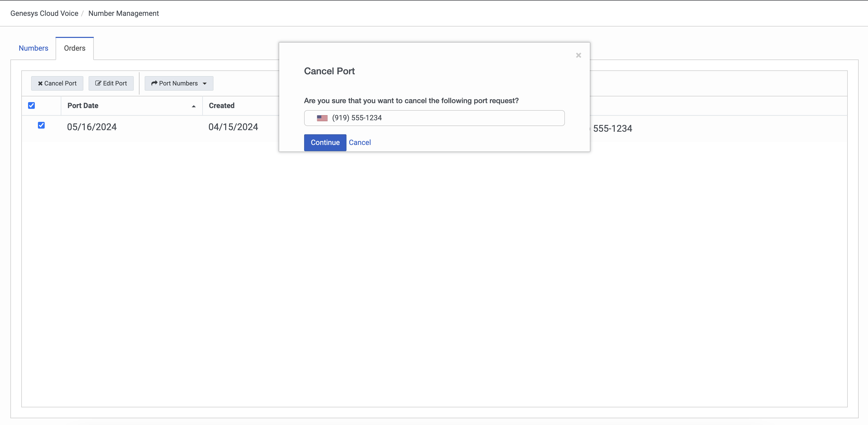The image size is (868, 425).
Task: Expand the Port Numbers dropdown caret
Action: (204, 84)
